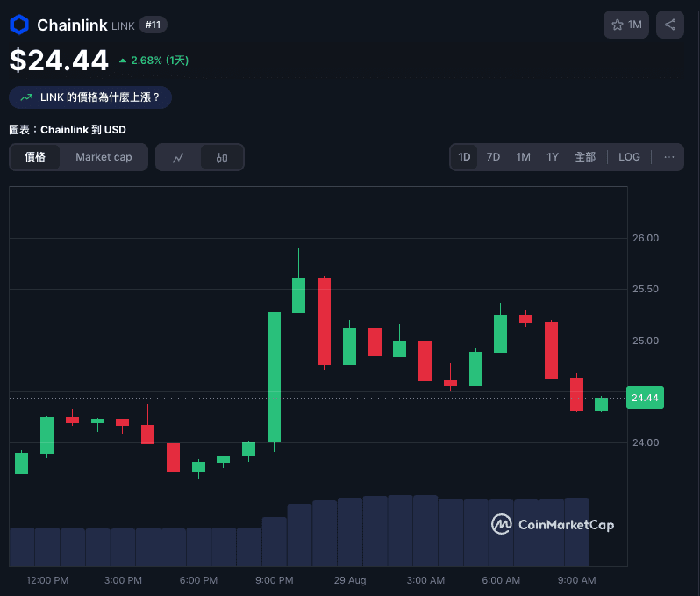
Task: Click the 24.00 price axis label
Action: point(645,442)
